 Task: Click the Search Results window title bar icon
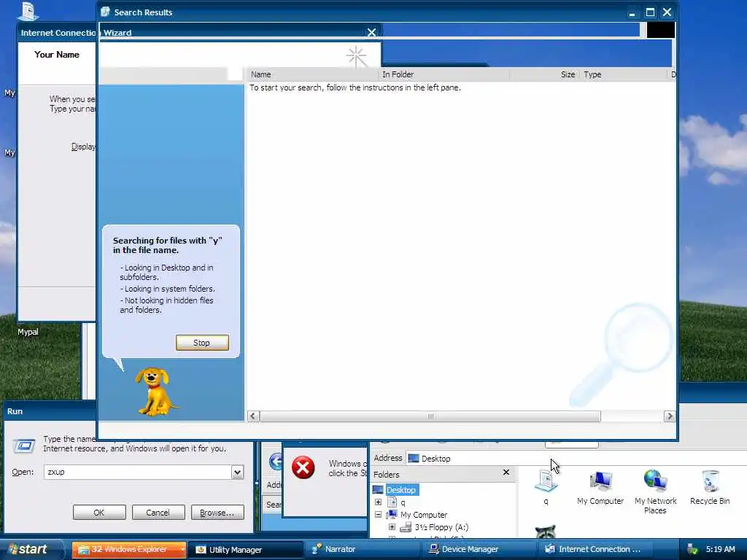pos(105,12)
